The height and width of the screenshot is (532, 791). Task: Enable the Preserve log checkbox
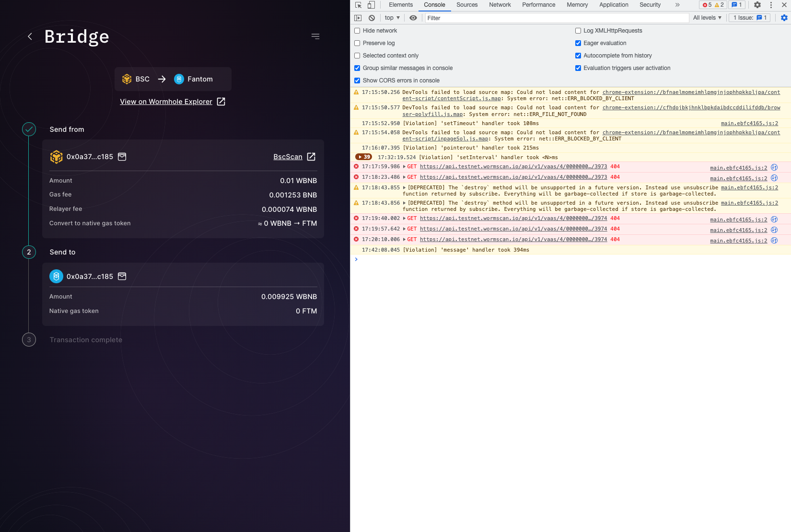coord(357,43)
